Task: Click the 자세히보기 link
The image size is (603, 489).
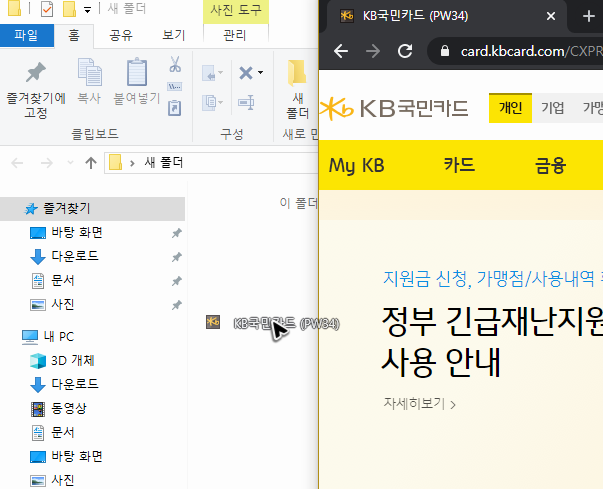Action: pyautogui.click(x=420, y=404)
